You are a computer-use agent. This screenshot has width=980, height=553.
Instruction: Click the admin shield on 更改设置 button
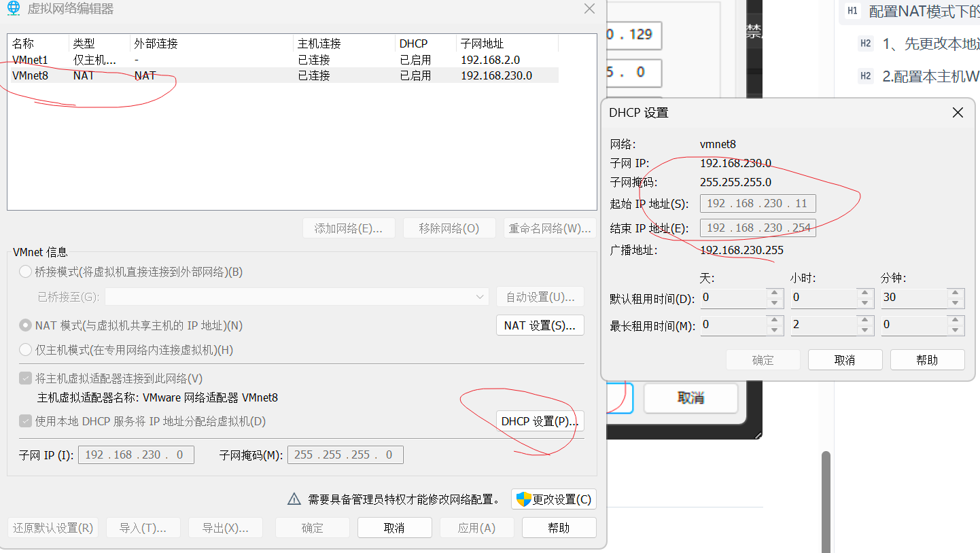(523, 499)
